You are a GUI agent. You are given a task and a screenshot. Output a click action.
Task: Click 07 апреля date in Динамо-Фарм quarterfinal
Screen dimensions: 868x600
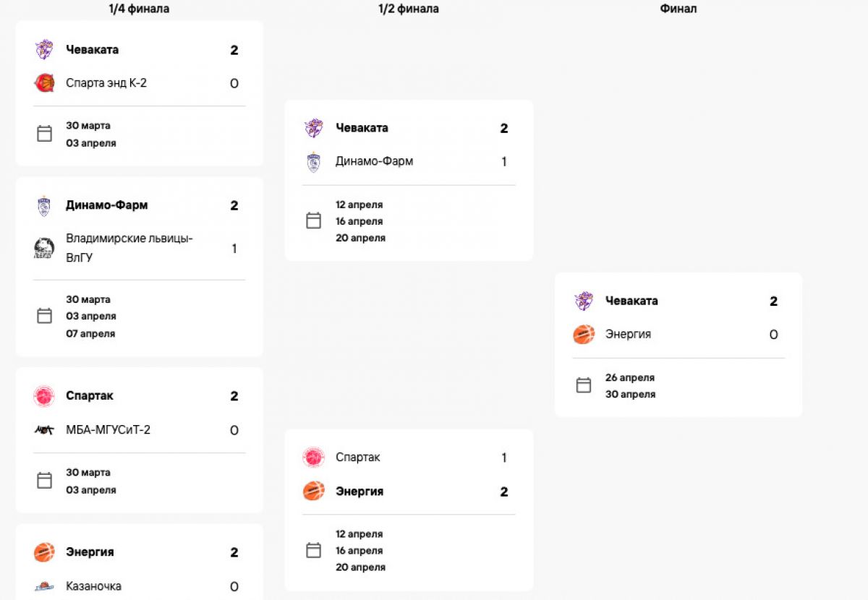(90, 334)
